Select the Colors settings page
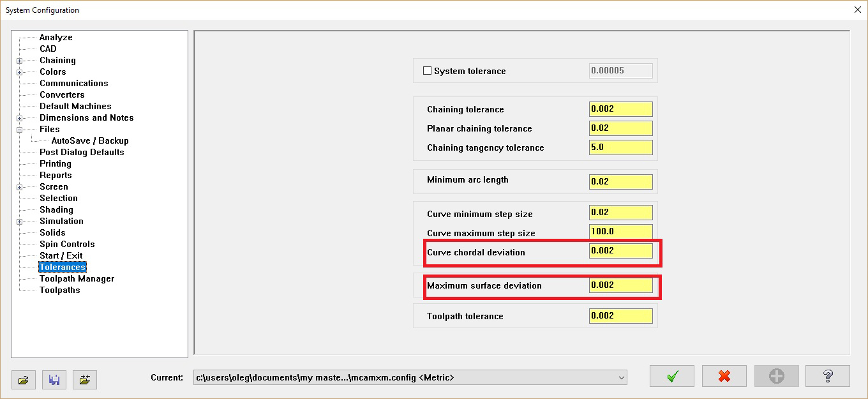This screenshot has width=868, height=399. point(53,72)
